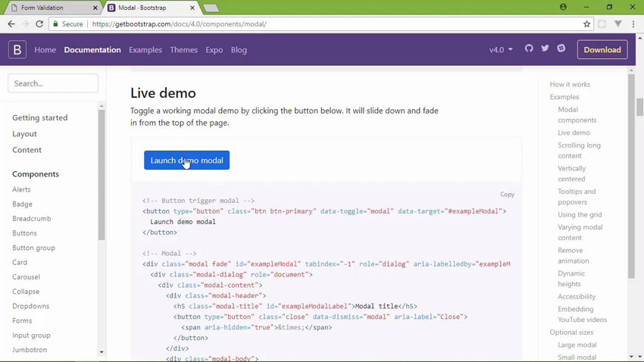Open Collapse component docs
The image size is (644, 362).
coord(26,292)
